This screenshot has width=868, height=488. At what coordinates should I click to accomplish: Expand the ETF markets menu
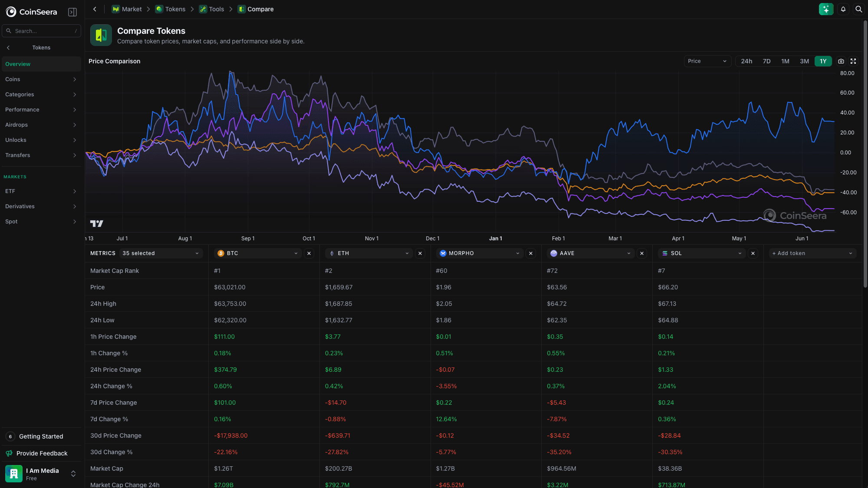pyautogui.click(x=41, y=191)
